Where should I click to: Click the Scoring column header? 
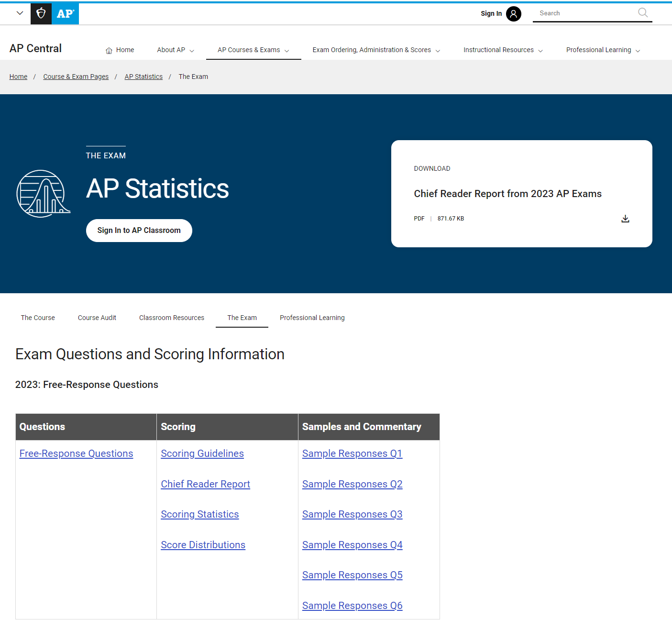(x=227, y=427)
